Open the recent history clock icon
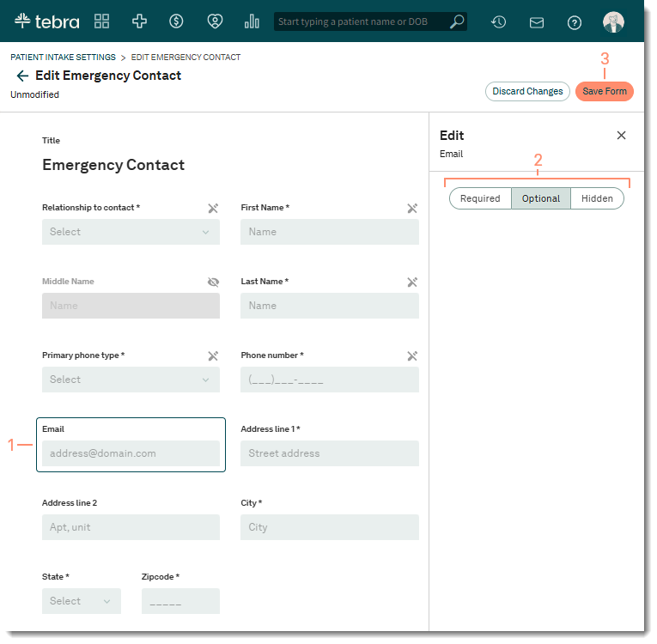657x644 pixels. click(x=498, y=21)
